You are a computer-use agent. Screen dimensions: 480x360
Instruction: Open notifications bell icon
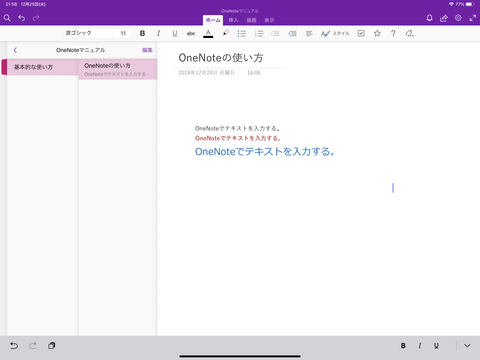(x=429, y=18)
